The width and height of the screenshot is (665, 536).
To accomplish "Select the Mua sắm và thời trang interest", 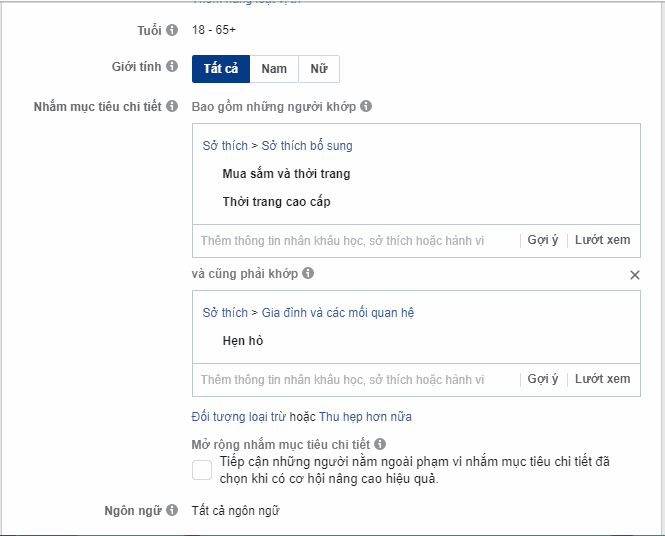I will (286, 174).
